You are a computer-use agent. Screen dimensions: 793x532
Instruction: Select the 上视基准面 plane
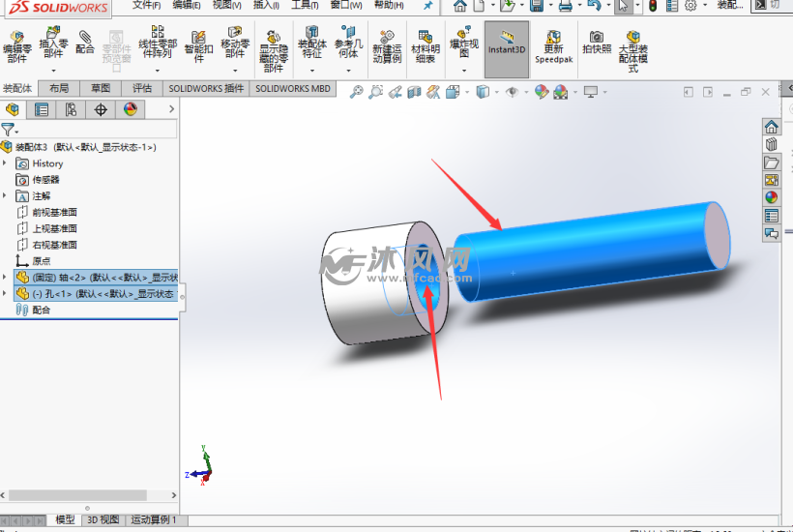coord(47,228)
